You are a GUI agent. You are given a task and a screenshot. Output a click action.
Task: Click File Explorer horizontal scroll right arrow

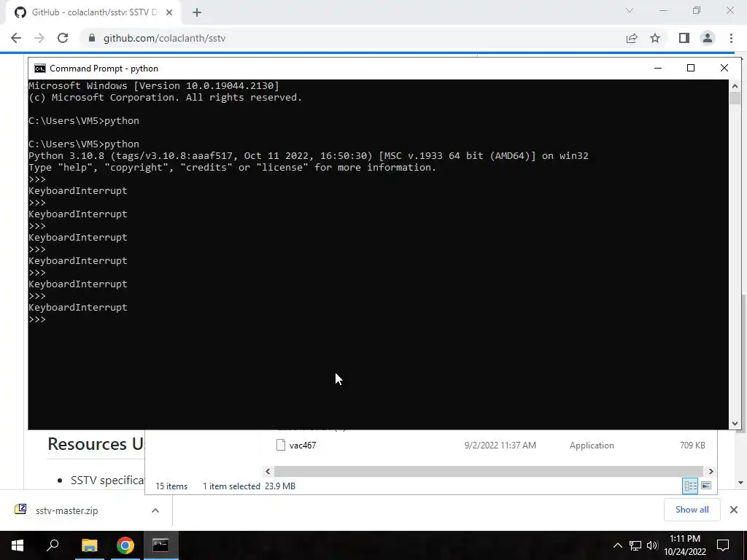pyautogui.click(x=711, y=472)
